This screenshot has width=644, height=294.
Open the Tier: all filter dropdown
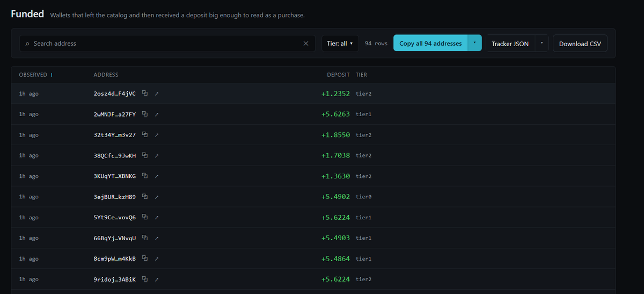coord(340,44)
